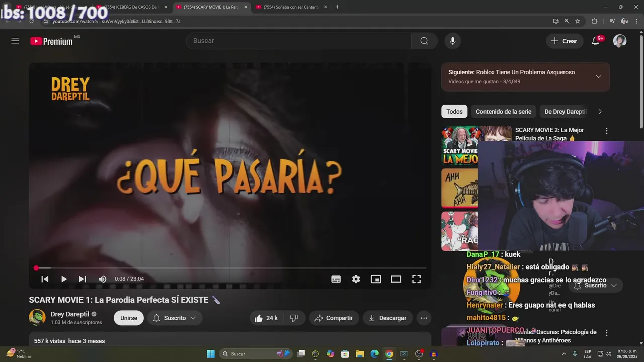
Task: Open Drey Dareptil channel avatar
Action: 37,318
